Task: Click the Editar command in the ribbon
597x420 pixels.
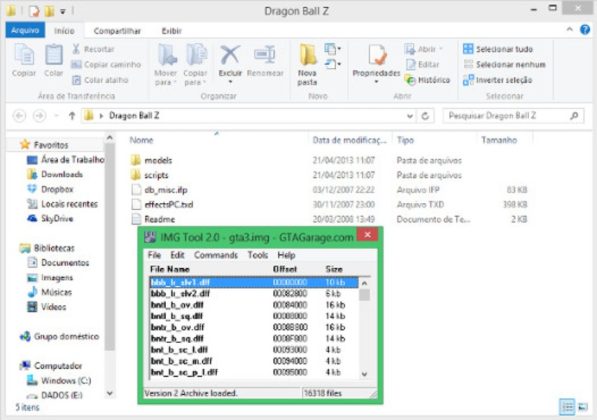Action: coord(423,64)
